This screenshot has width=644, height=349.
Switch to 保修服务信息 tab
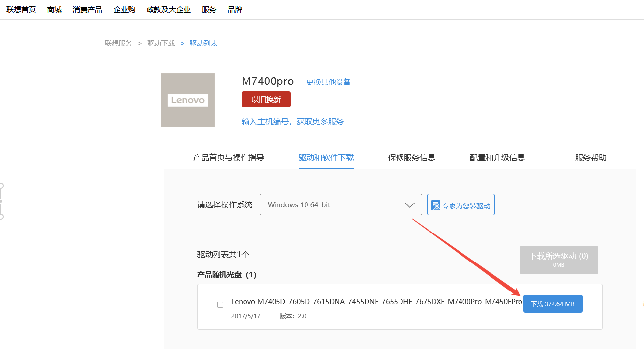click(x=412, y=157)
